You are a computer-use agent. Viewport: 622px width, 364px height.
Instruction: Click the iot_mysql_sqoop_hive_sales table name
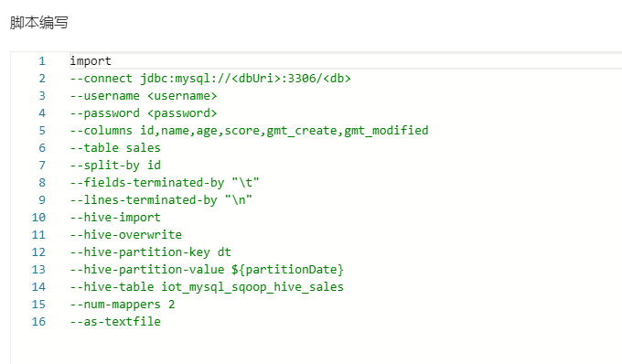click(x=252, y=287)
